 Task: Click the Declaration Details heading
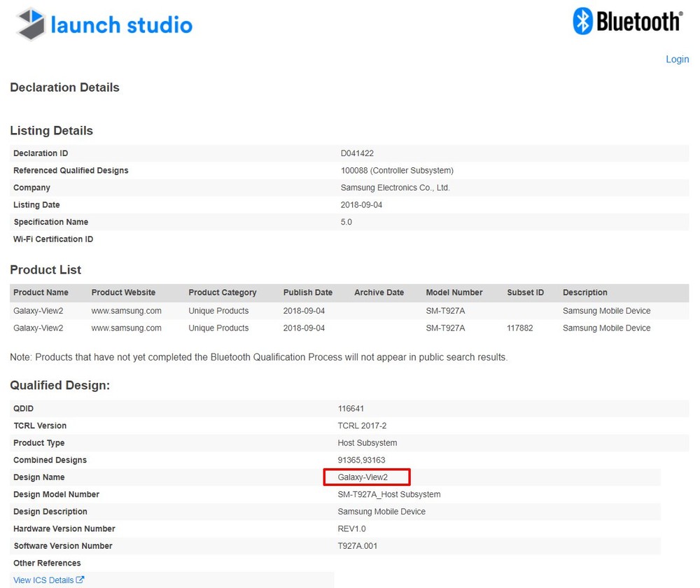click(64, 87)
